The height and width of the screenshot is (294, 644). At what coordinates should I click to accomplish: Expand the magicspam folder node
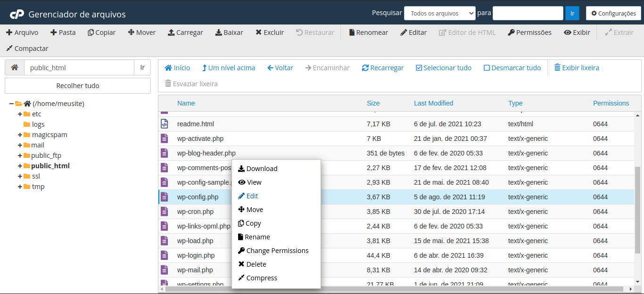tap(20, 135)
